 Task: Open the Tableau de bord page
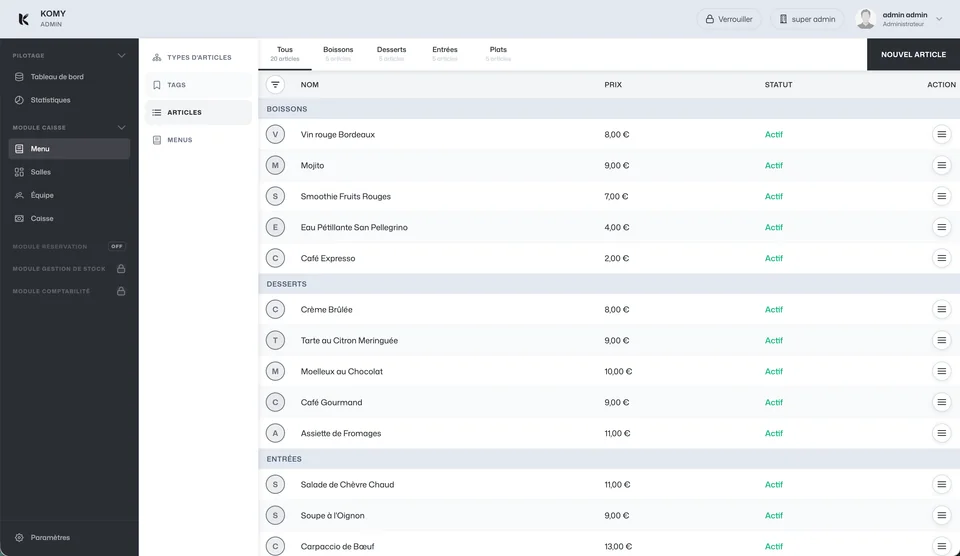(x=69, y=77)
